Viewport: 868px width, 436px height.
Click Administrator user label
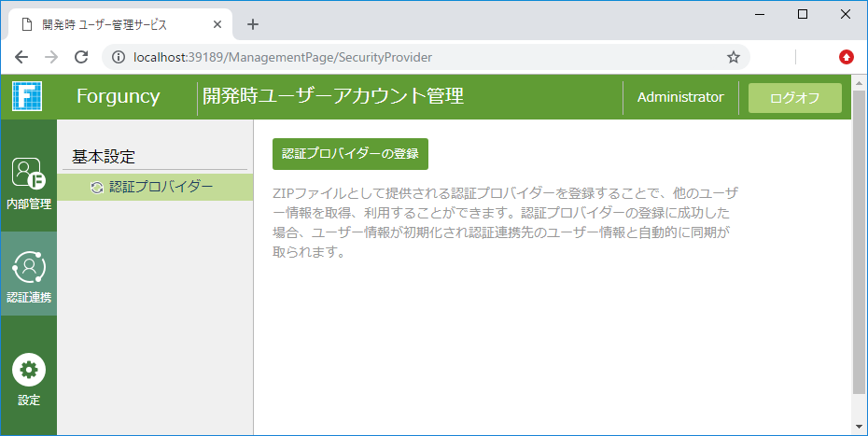tap(680, 97)
